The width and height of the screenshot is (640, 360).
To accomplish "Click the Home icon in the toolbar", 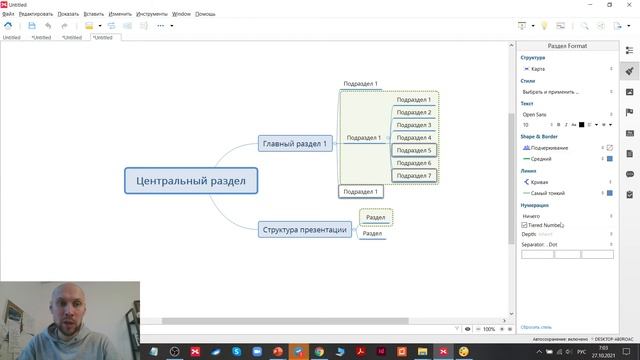I will (8, 26).
